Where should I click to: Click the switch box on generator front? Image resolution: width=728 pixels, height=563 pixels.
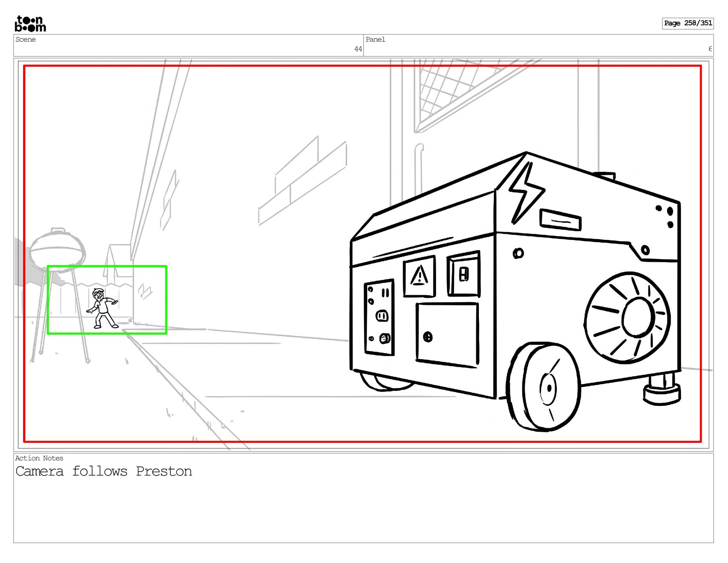tap(464, 274)
